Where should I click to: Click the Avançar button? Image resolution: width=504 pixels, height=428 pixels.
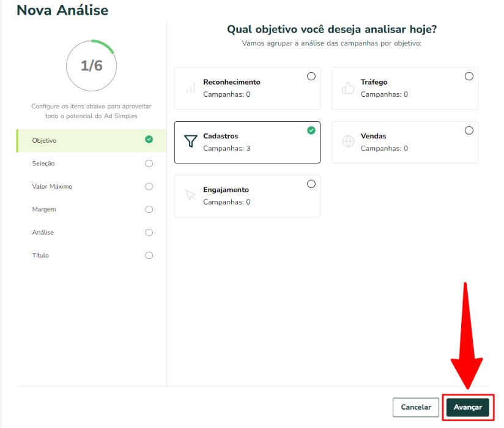(x=468, y=407)
